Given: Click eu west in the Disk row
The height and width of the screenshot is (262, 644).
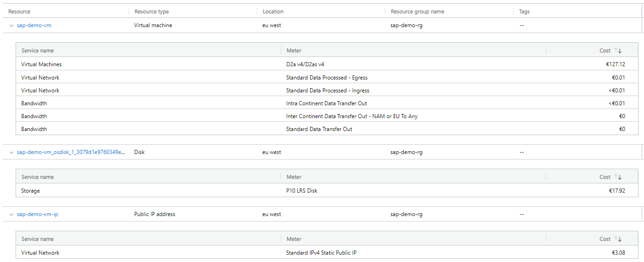Looking at the screenshot, I should tap(271, 152).
